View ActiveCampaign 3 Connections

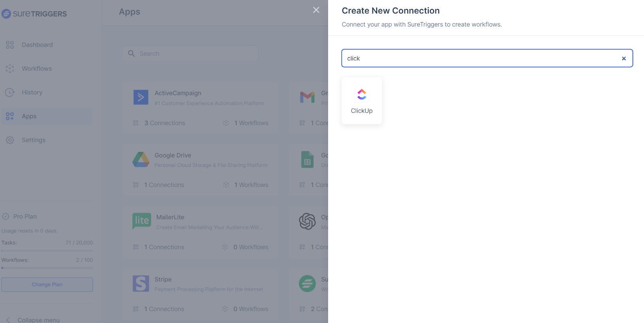click(x=159, y=123)
